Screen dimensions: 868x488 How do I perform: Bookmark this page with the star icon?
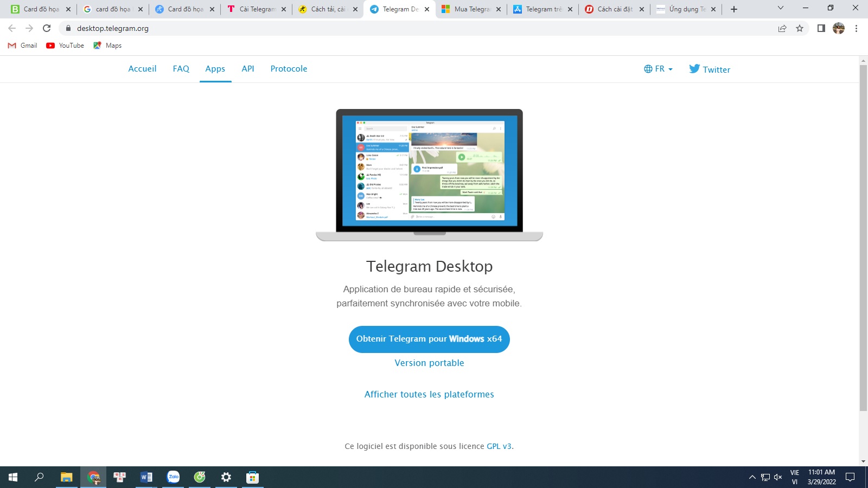point(800,28)
